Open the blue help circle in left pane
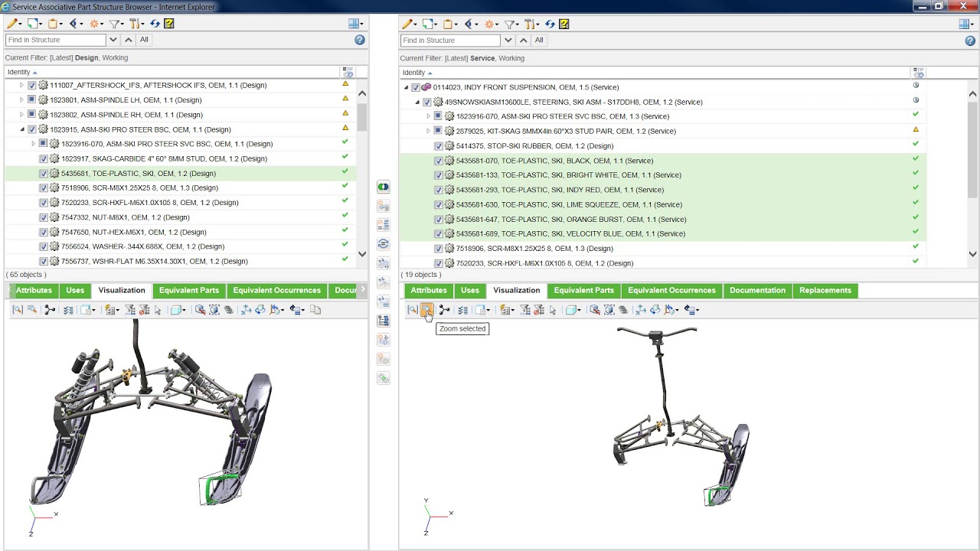Screen dimensions: 980x551 360,40
